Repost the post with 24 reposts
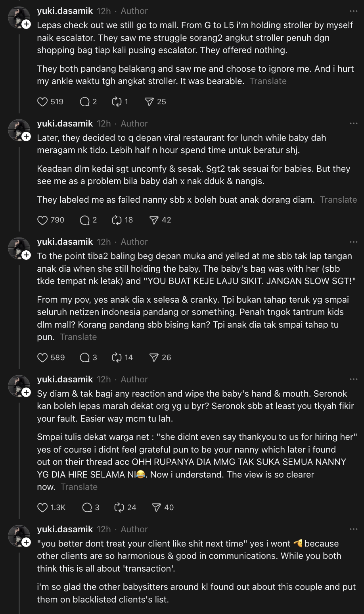This screenshot has width=364, height=614. point(119,507)
